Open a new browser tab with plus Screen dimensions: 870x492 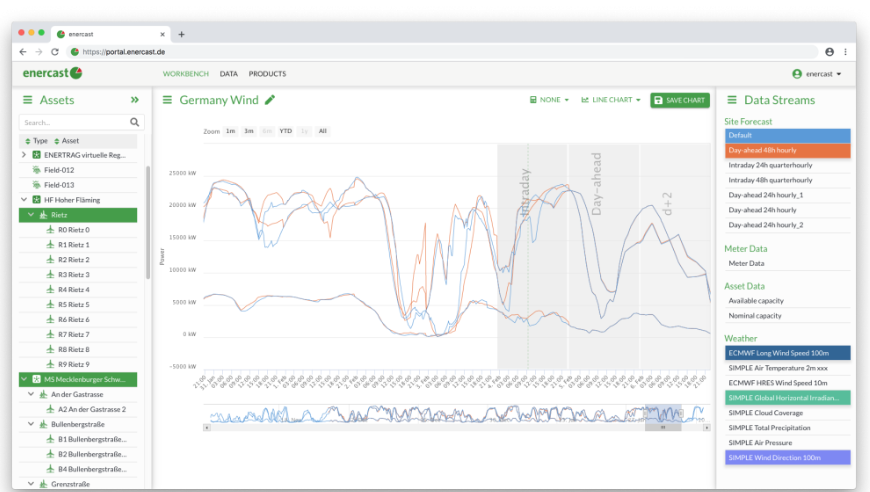click(x=181, y=34)
